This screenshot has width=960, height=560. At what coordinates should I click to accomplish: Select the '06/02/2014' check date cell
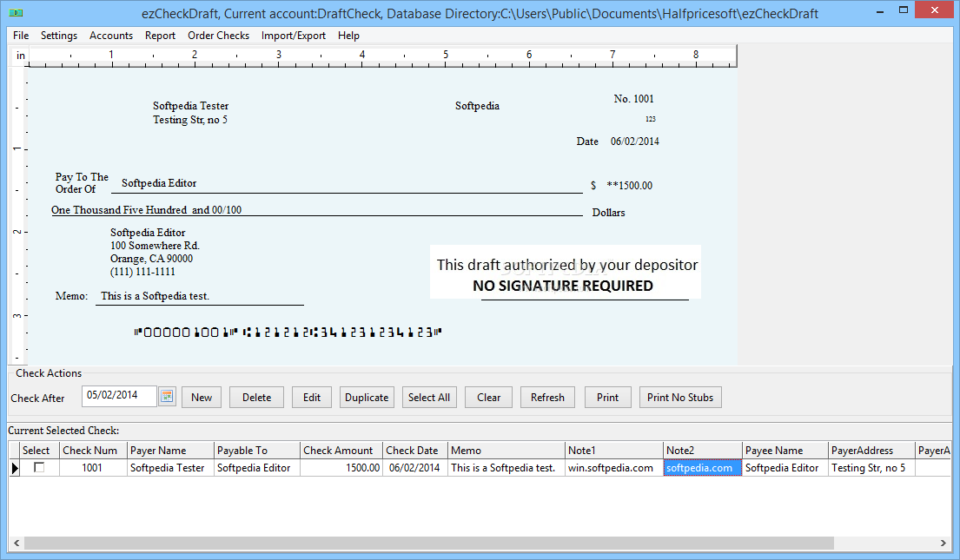pos(415,468)
